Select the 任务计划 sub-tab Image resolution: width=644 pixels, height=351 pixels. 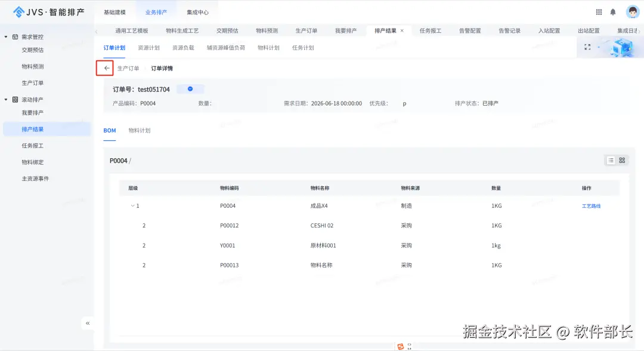(x=303, y=48)
